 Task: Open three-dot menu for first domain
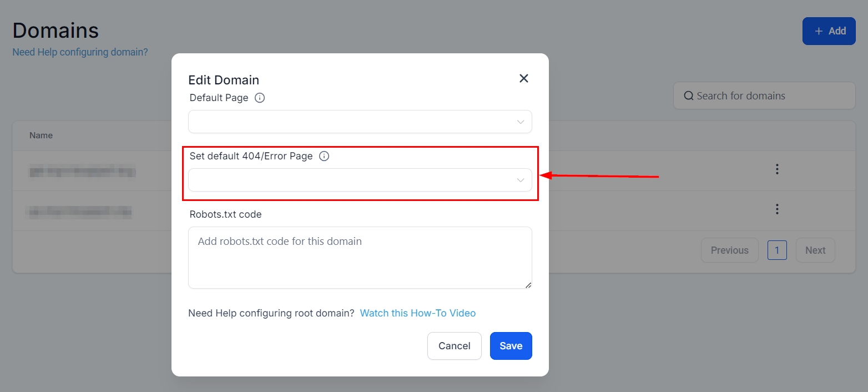pos(777,169)
